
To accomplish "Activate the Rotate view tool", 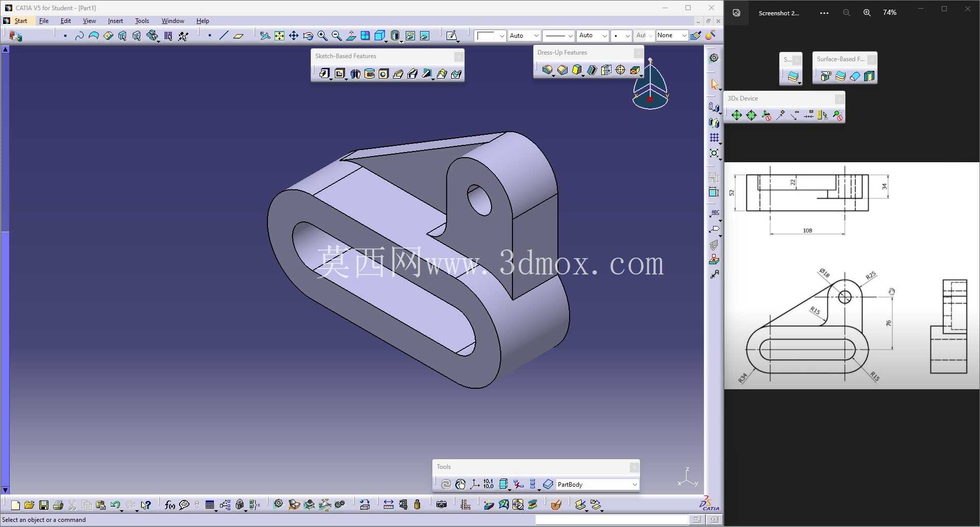I will (308, 36).
